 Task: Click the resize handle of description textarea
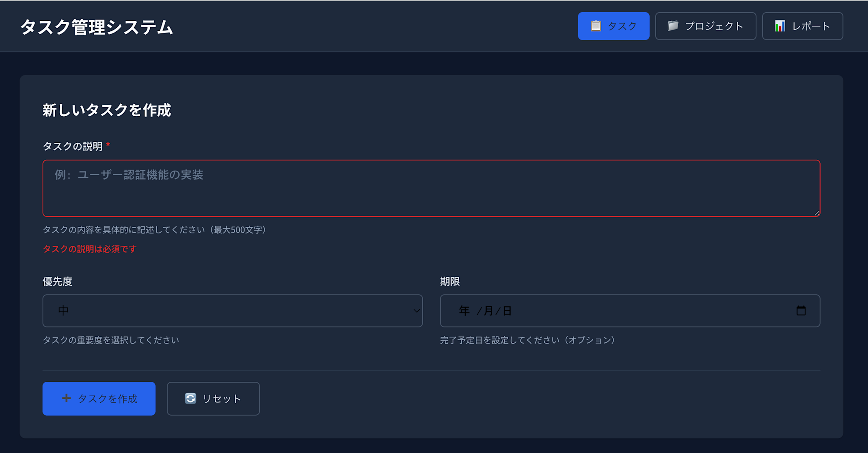tap(817, 213)
